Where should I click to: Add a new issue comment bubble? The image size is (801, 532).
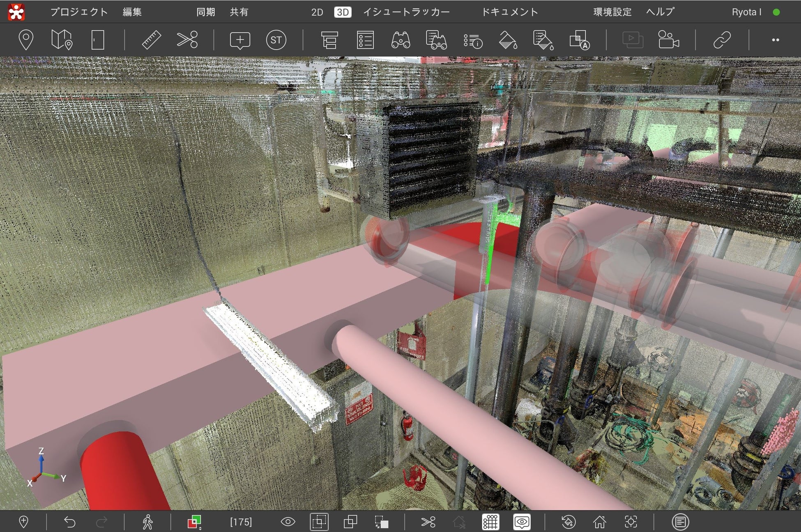[x=240, y=40]
